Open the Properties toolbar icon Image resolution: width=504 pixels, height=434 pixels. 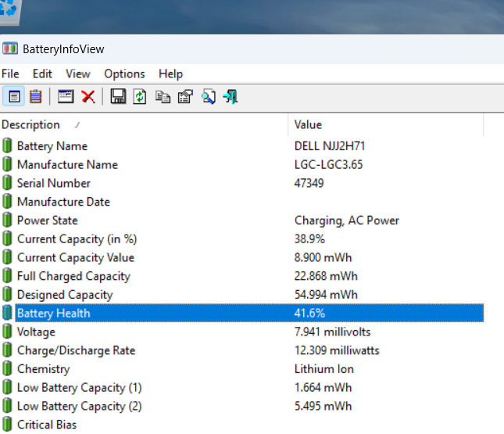click(x=185, y=96)
